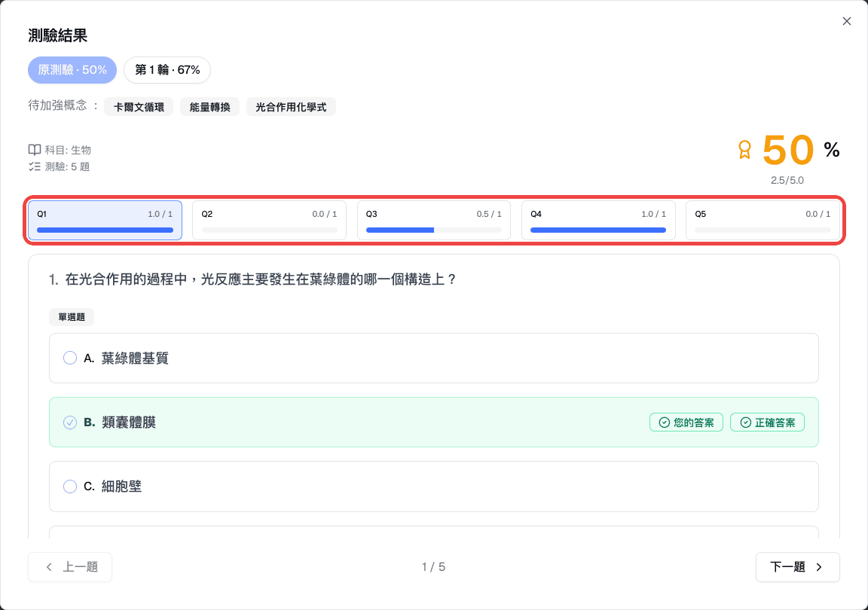The width and height of the screenshot is (868, 610).
Task: Click the 單選題 question type label
Action: tap(72, 317)
